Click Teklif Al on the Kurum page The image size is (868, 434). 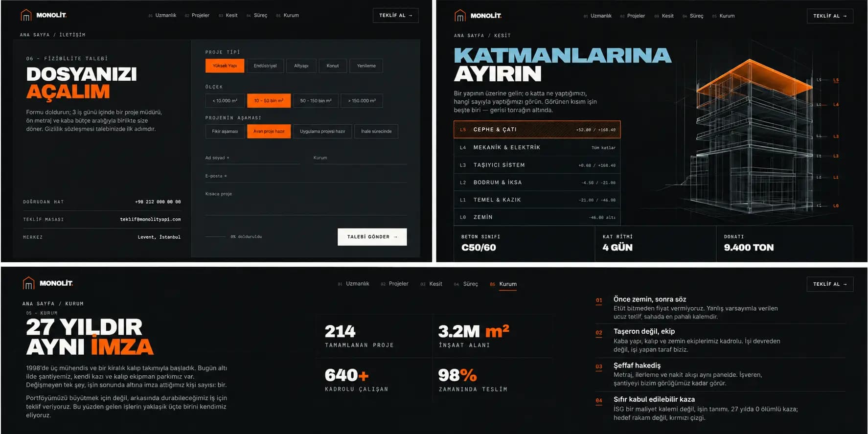(830, 284)
